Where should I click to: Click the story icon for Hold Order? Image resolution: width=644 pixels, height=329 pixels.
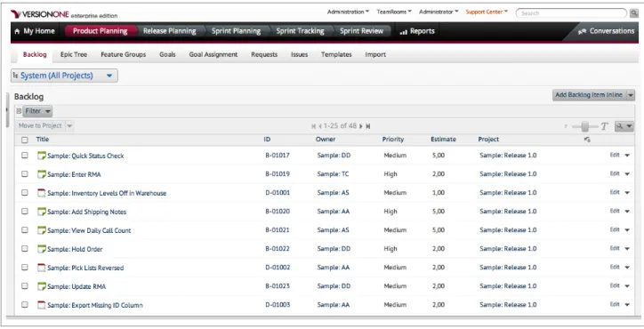click(42, 249)
